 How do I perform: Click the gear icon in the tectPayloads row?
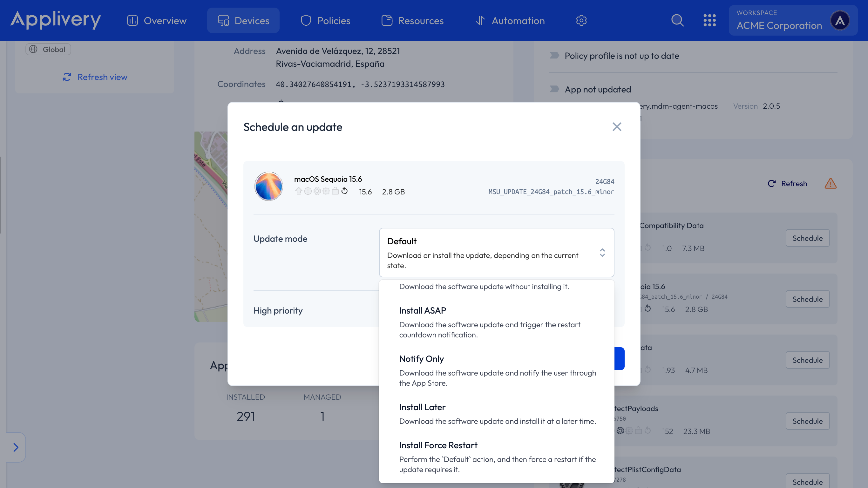point(620,431)
